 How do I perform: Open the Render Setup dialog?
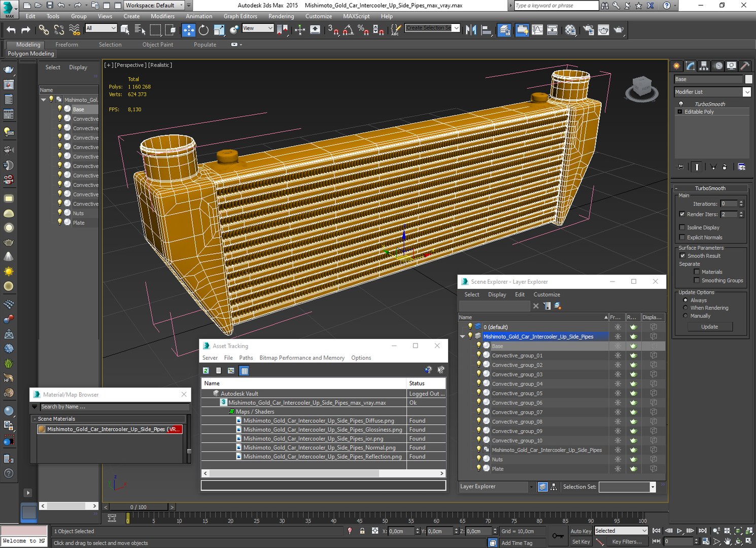pyautogui.click(x=589, y=30)
